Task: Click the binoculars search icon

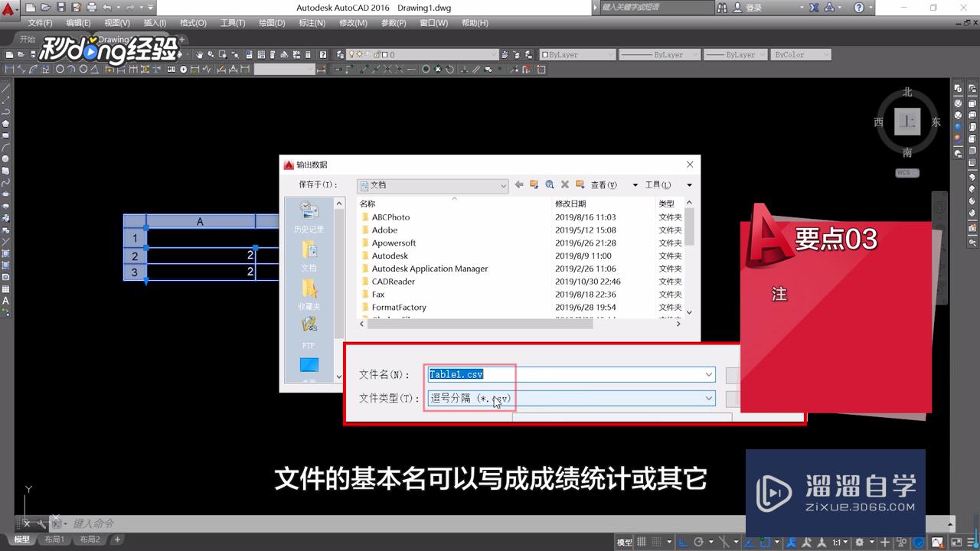Action: (723, 7)
